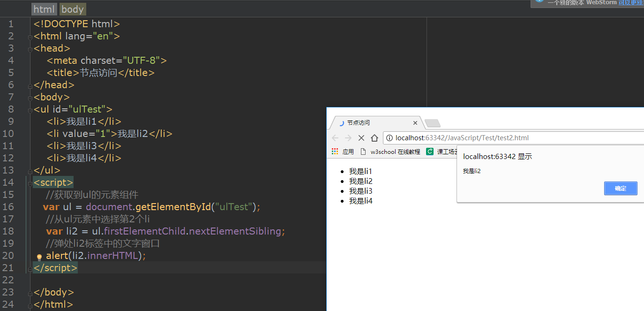This screenshot has width=644, height=311.
Task: Click the Chrome back arrow
Action: (335, 138)
